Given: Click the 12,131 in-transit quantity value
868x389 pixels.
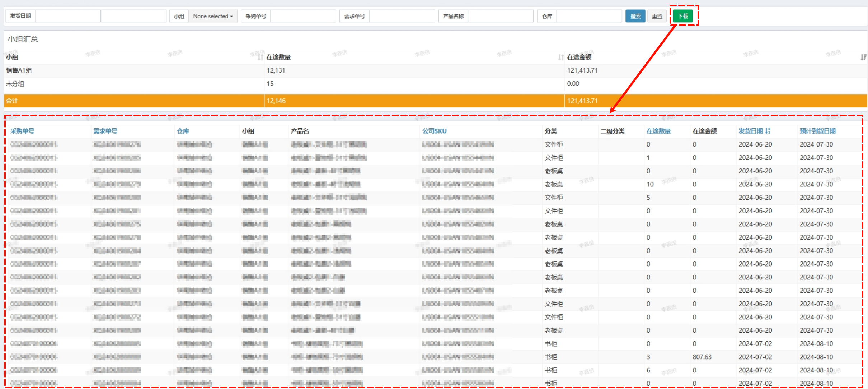Looking at the screenshot, I should coord(276,70).
